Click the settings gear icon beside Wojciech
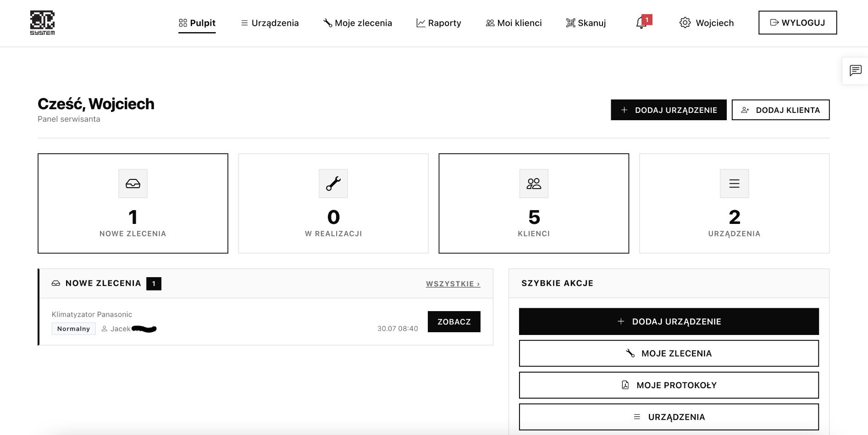 pyautogui.click(x=685, y=23)
